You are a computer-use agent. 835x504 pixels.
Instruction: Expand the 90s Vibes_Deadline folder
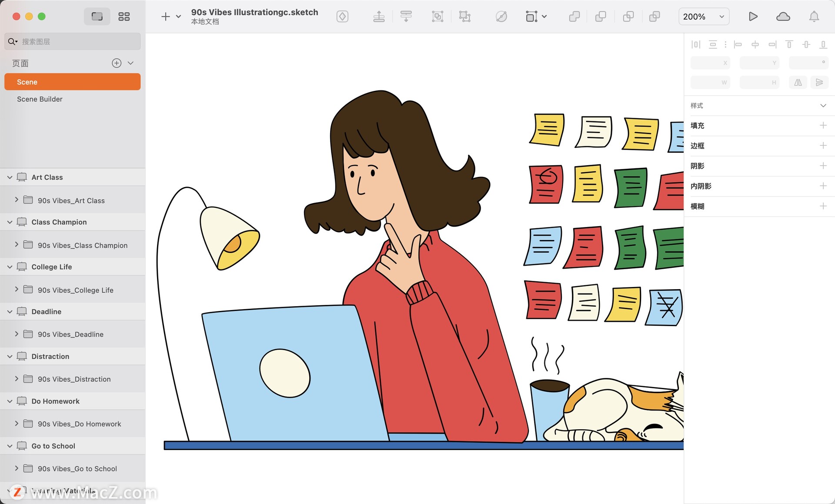click(x=17, y=334)
